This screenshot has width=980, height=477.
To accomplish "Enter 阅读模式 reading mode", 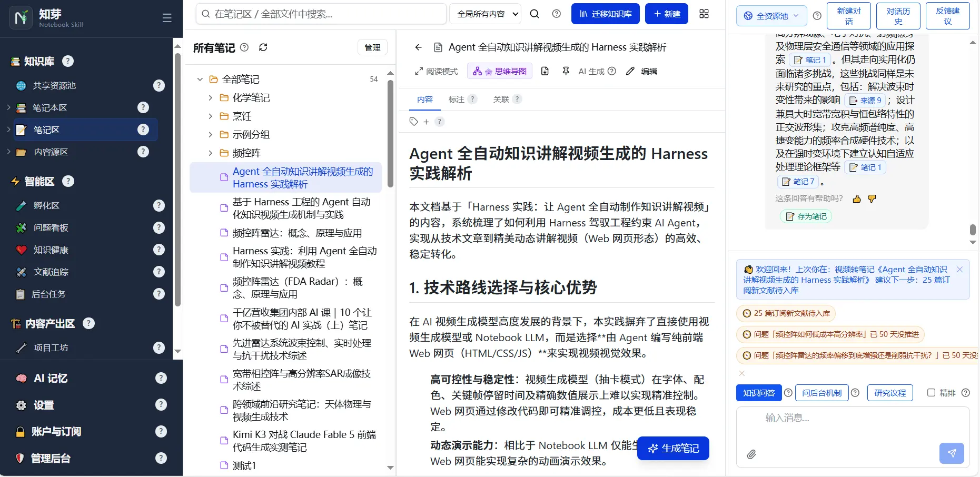I will 437,71.
